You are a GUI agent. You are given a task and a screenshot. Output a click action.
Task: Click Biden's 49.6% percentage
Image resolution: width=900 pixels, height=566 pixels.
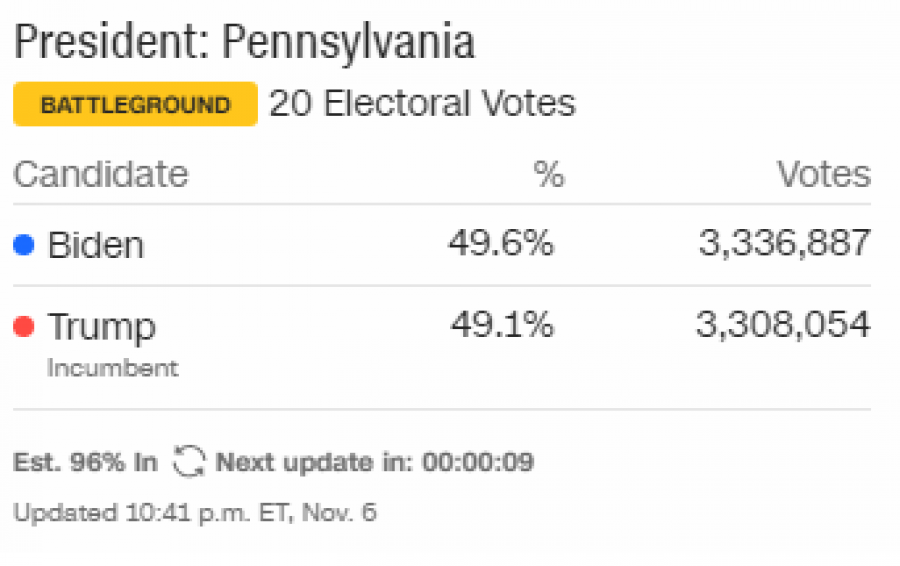(x=501, y=243)
